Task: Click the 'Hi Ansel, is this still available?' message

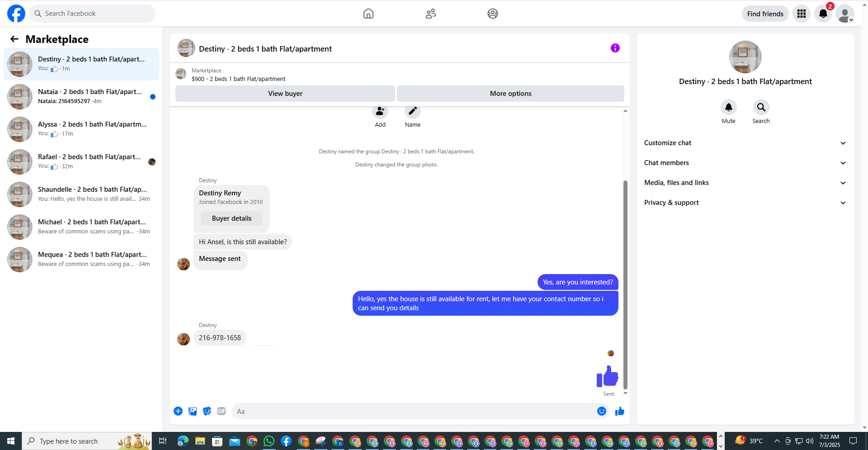Action: [x=243, y=242]
